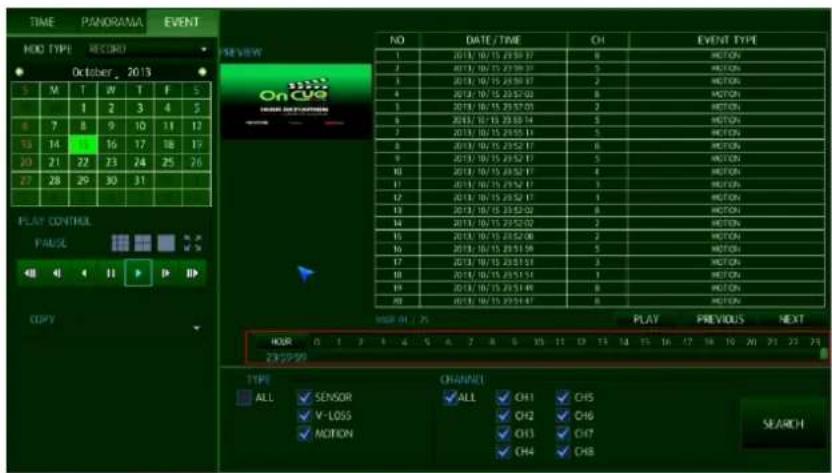Select the highlighted calendar day 15
The image size is (832, 473).
(83, 144)
